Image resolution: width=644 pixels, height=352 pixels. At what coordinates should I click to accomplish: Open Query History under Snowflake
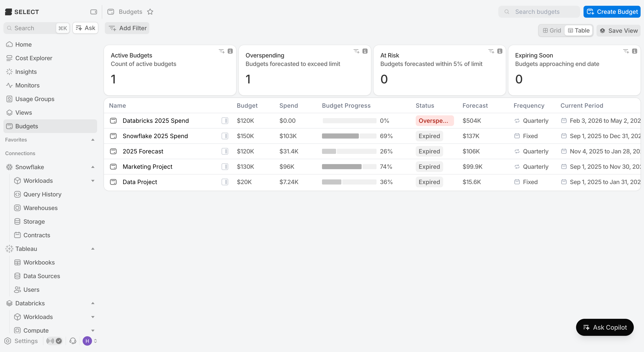point(42,194)
